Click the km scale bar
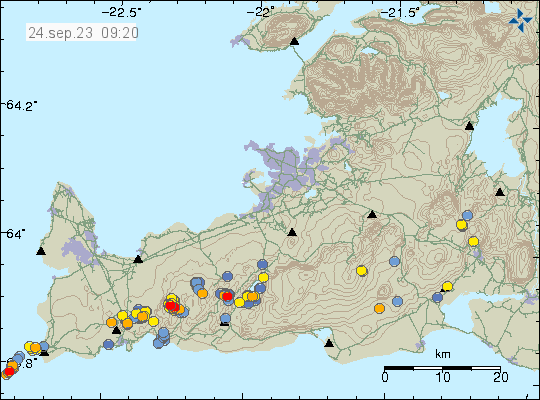Viewport: 540px width, 400px height. [x=442, y=368]
